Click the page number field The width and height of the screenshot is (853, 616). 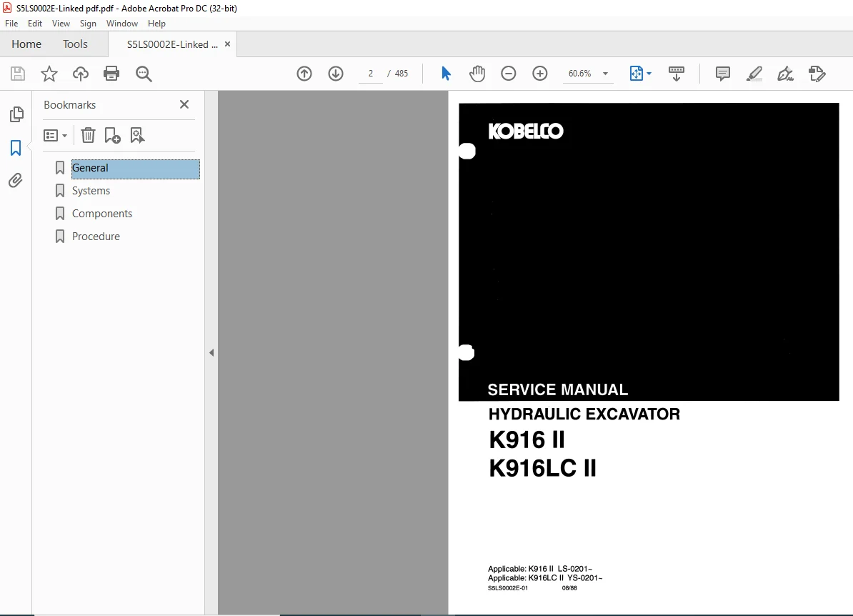coord(371,74)
